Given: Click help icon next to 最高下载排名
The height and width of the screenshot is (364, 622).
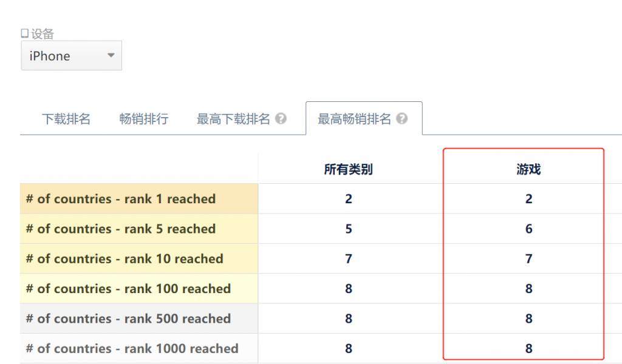Looking at the screenshot, I should pyautogui.click(x=281, y=119).
